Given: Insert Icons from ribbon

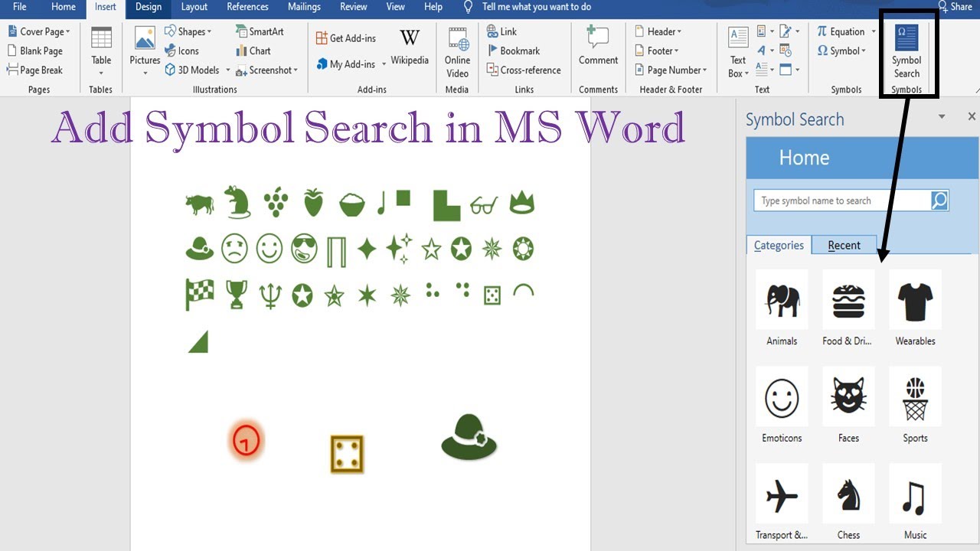Looking at the screenshot, I should pos(182,51).
